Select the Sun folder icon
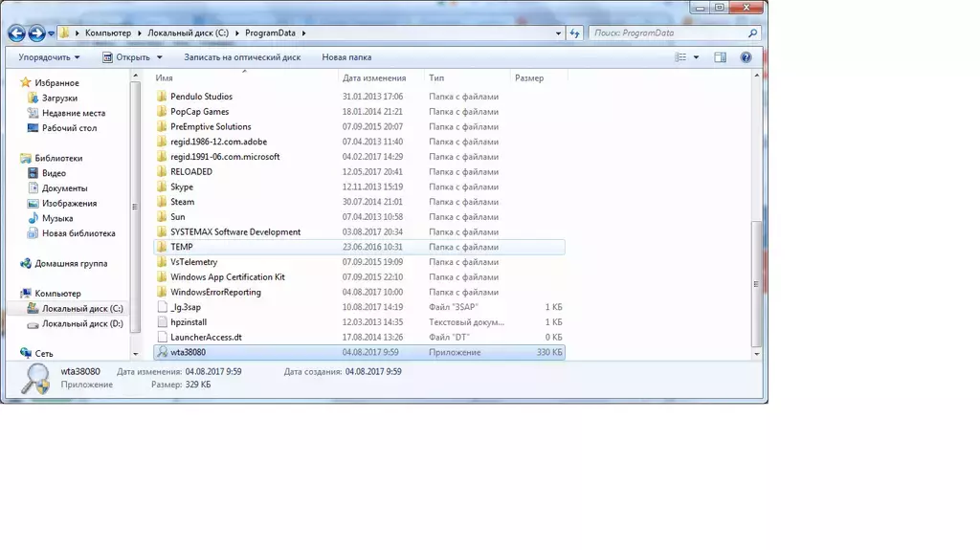This screenshot has height=550, width=980. click(x=162, y=216)
